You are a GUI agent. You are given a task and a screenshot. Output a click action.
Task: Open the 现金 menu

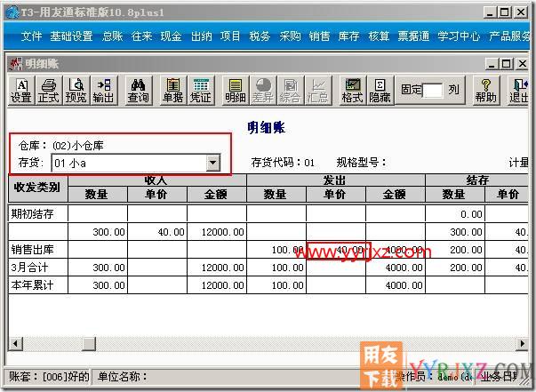coord(171,36)
